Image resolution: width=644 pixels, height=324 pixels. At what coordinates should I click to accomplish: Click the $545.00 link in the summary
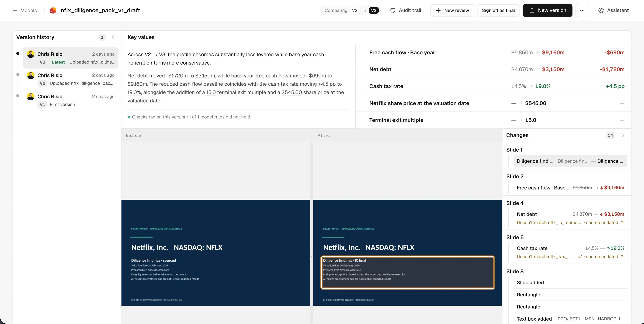coord(292,92)
